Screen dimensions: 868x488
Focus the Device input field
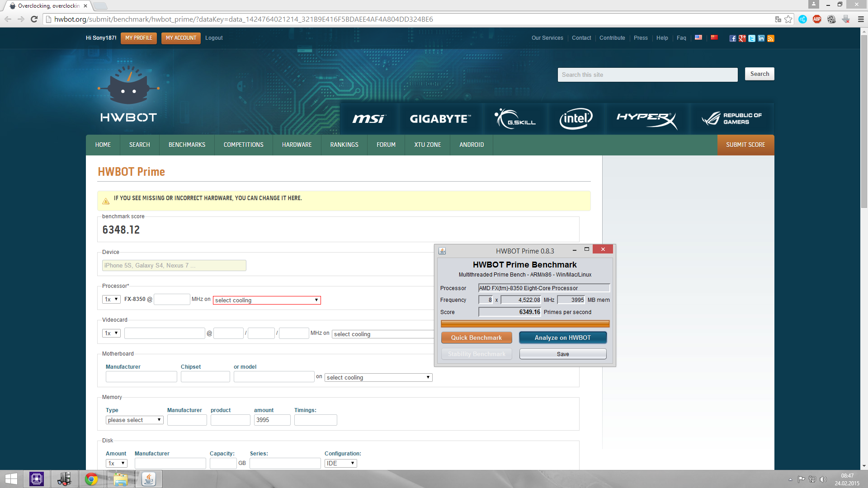[174, 265]
